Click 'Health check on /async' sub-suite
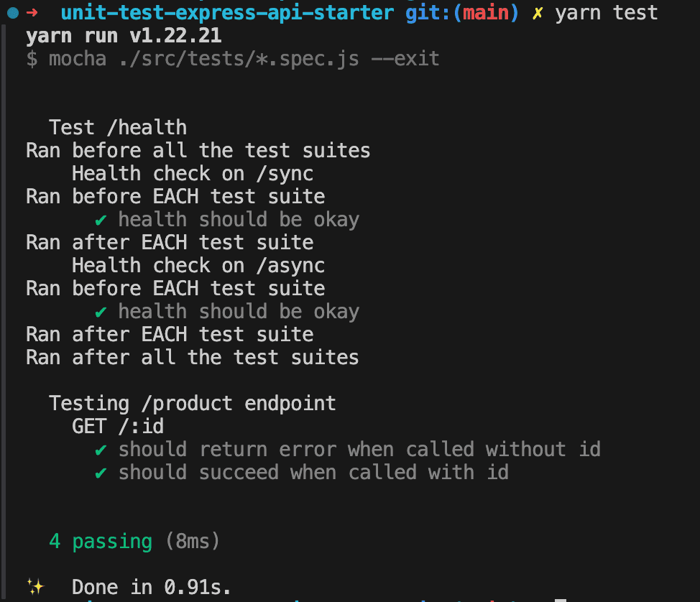 coord(198,266)
